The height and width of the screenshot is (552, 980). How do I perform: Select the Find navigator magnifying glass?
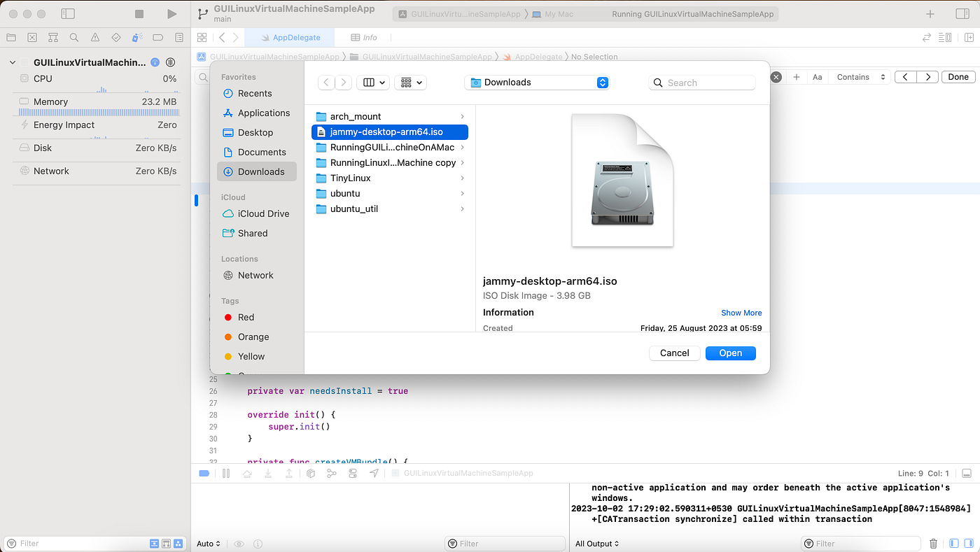click(x=74, y=36)
